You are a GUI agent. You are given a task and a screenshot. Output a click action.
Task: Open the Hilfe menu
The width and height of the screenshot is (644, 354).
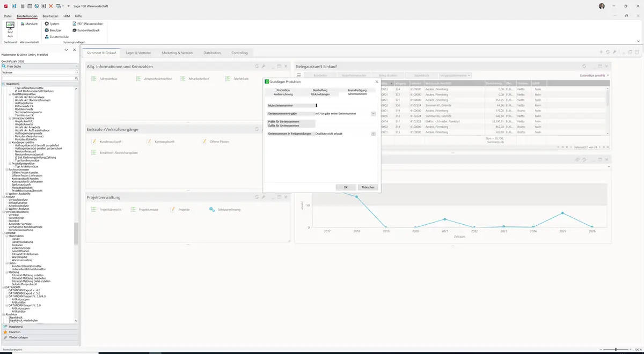point(78,16)
